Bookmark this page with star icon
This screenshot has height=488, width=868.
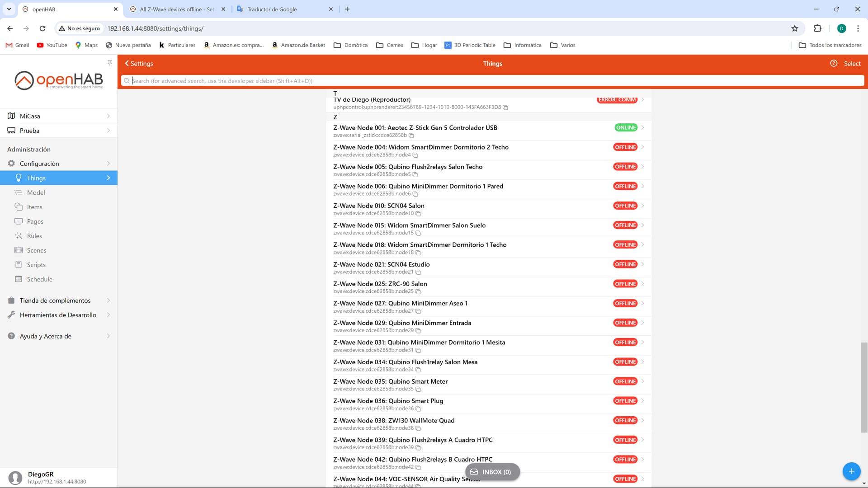coord(795,28)
